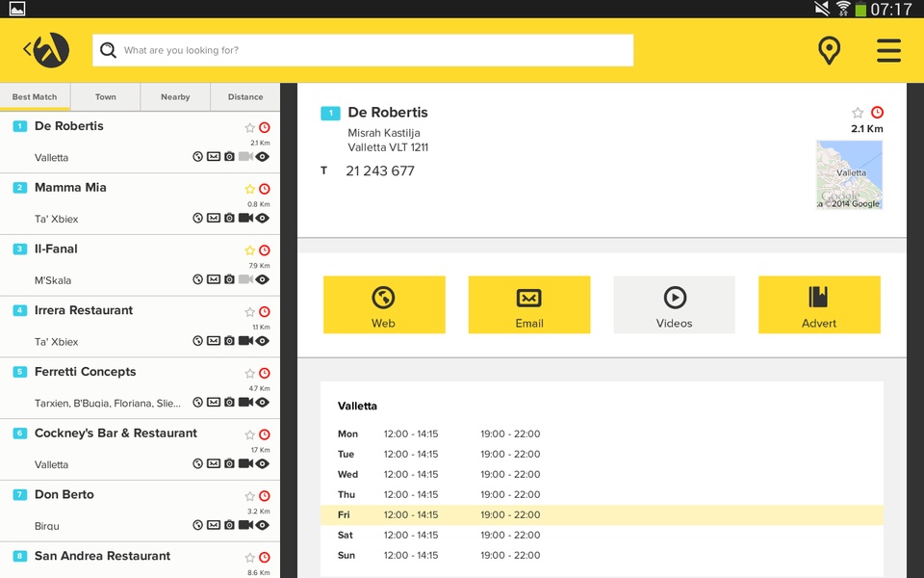Tap Cockney's Bar eye view icon
924x578 pixels.
tap(262, 463)
